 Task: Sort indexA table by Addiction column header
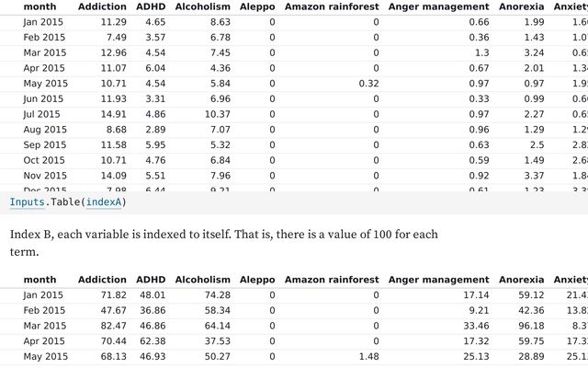point(102,6)
